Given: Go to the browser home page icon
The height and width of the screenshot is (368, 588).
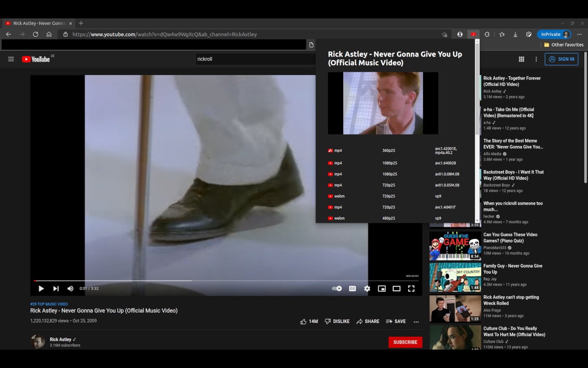Looking at the screenshot, I should click(49, 34).
